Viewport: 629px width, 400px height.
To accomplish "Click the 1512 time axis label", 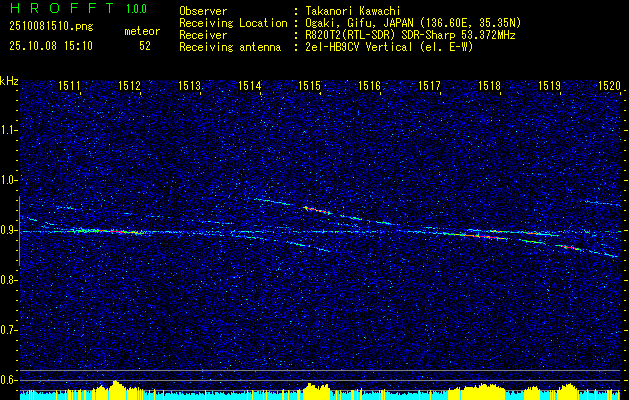I will 129,85.
